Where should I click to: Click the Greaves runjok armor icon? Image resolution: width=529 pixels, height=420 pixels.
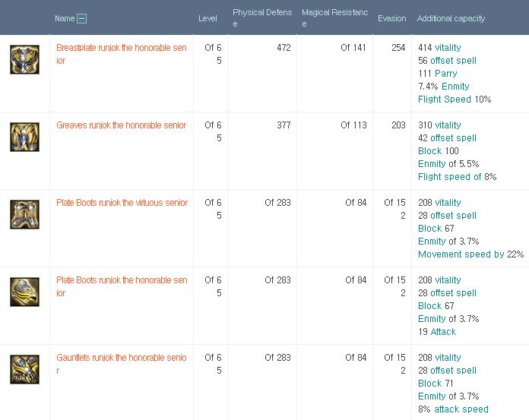click(24, 137)
